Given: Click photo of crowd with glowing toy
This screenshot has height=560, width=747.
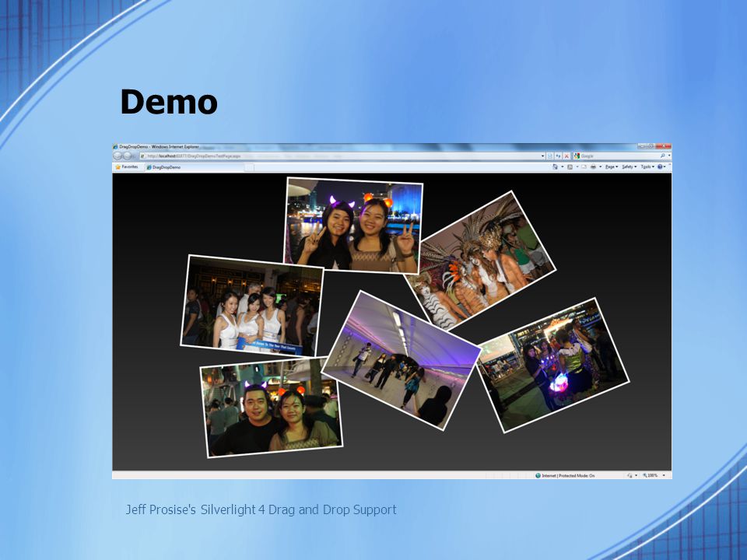Looking at the screenshot, I should tap(553, 365).
